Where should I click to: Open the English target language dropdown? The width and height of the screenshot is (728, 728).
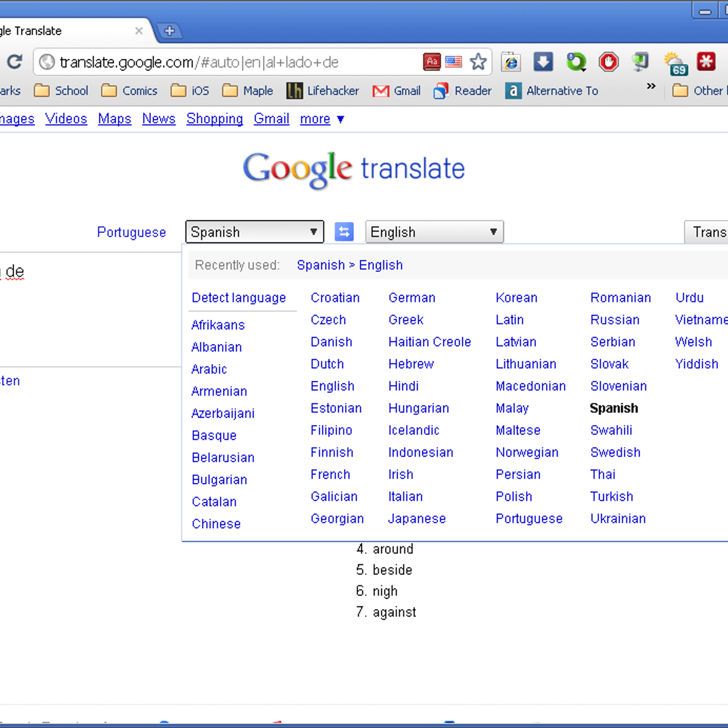(435, 232)
